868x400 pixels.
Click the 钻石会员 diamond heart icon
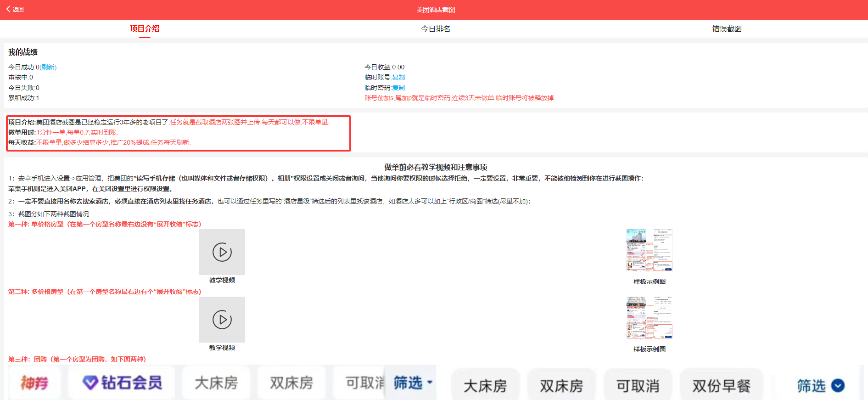90,382
